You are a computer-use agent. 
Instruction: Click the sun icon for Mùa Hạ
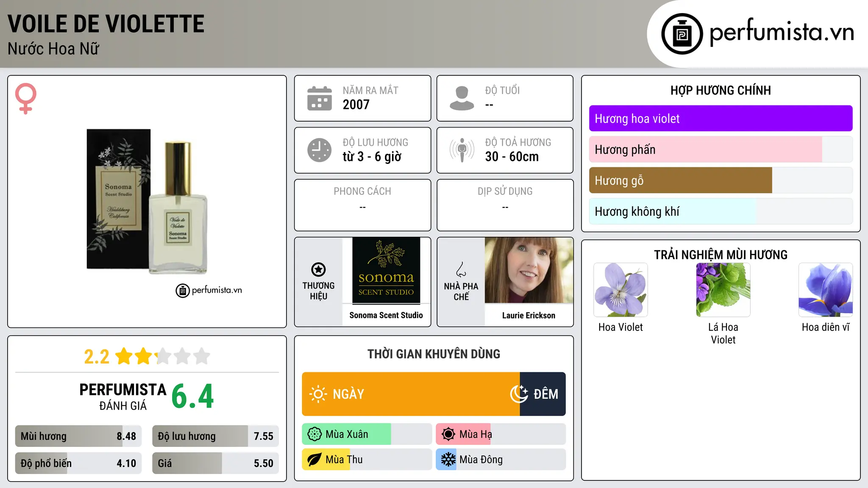[448, 434]
